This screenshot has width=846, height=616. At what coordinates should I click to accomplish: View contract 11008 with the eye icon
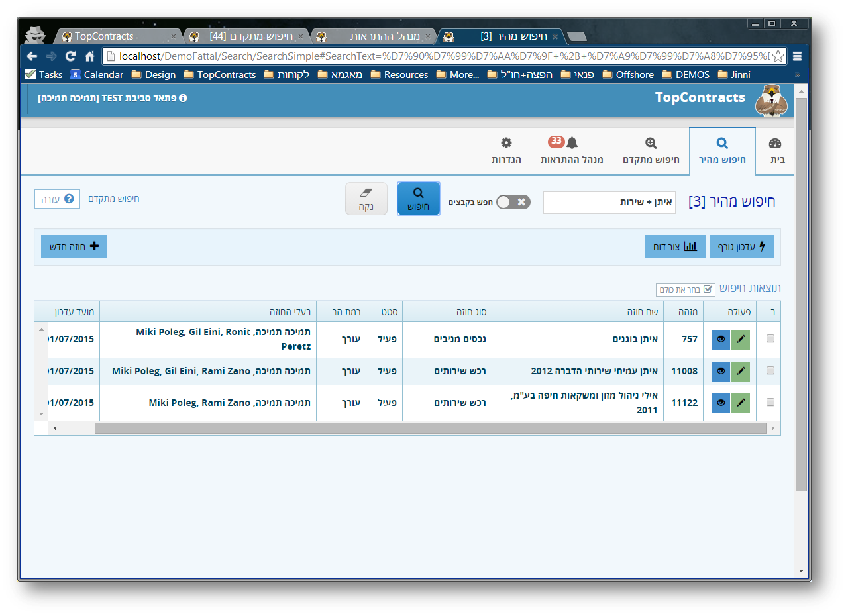721,371
